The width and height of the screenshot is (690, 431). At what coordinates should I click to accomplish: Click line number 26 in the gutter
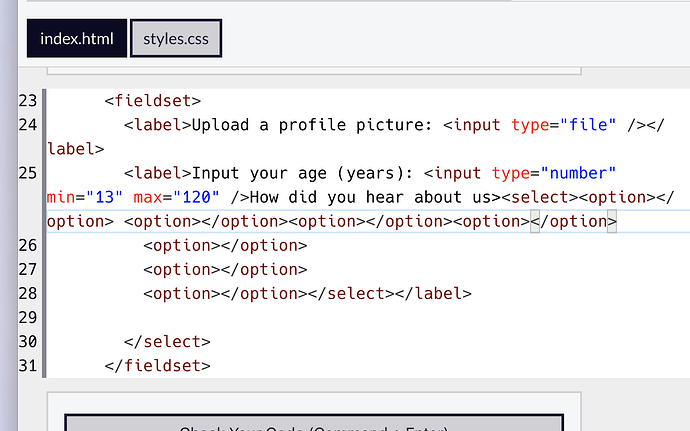(27, 245)
